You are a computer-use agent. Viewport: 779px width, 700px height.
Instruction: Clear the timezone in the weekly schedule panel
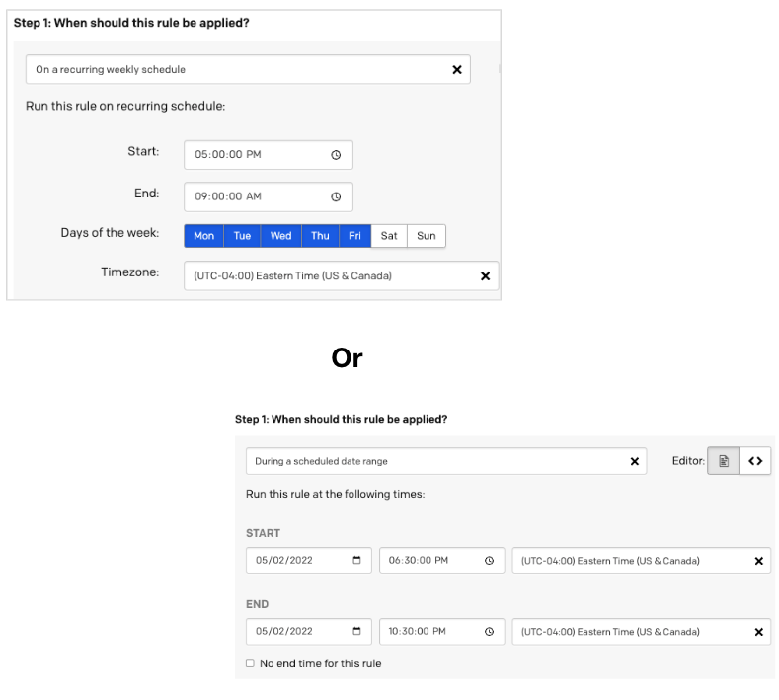485,276
